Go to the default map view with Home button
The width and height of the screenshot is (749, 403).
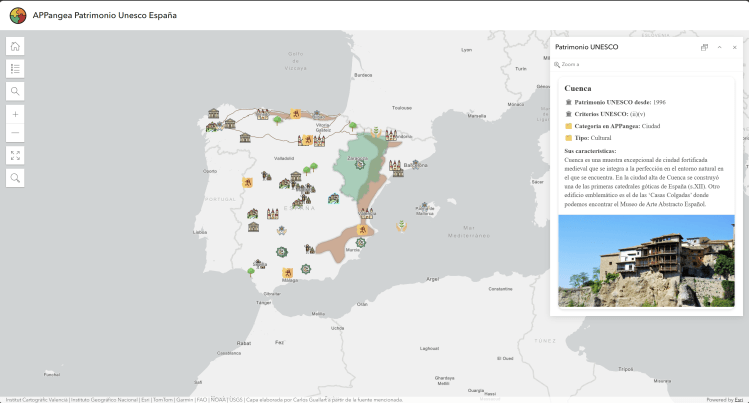15,46
